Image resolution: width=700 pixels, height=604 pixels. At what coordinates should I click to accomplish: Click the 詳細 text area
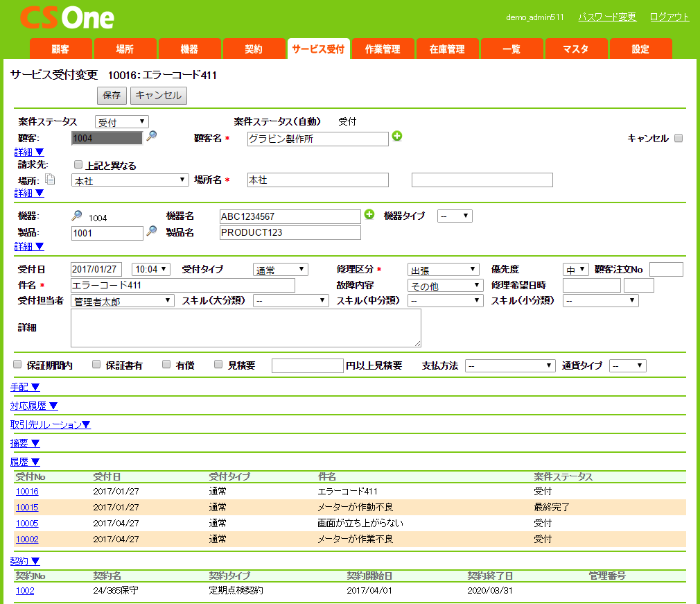(x=246, y=328)
